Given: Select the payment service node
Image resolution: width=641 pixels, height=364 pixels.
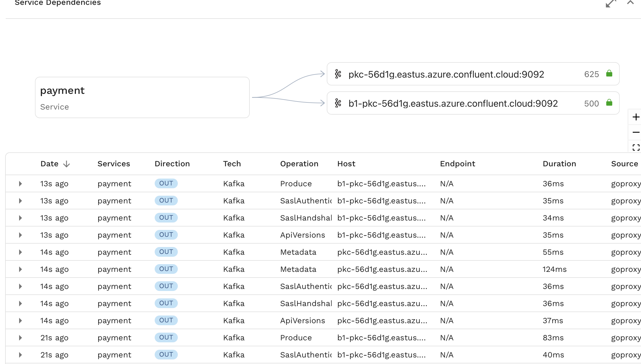Looking at the screenshot, I should (142, 98).
